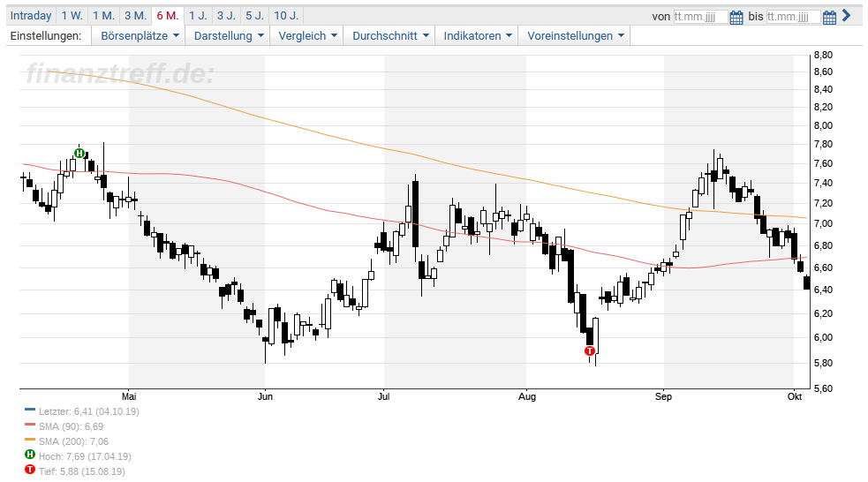Select the 3 J. time range tab
This screenshot has height=482, width=868.
(x=226, y=16)
